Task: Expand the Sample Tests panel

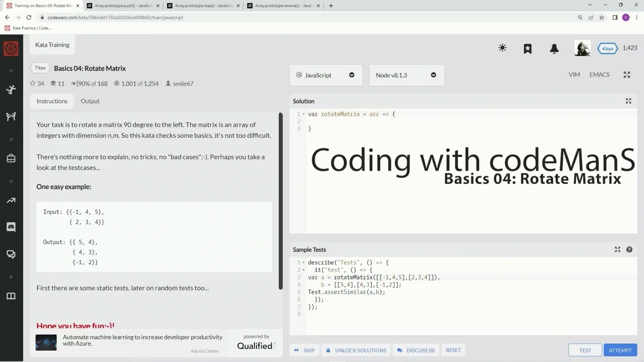Action: pos(617,249)
